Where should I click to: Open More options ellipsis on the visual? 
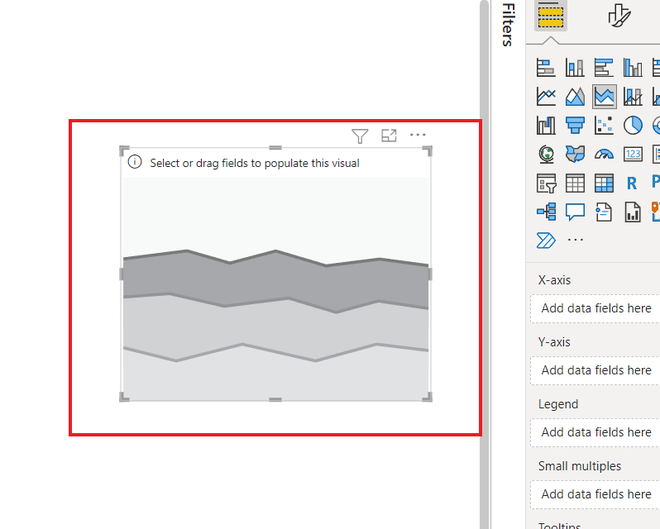pyautogui.click(x=418, y=135)
